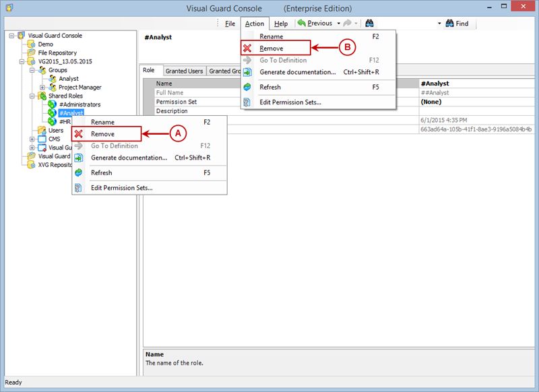Select Generate documentation... in the context menu
This screenshot has width=539, height=392.
pyautogui.click(x=150, y=158)
